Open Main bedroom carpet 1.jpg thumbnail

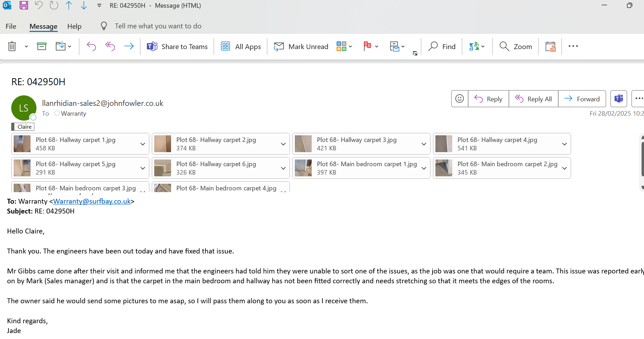pyautogui.click(x=303, y=168)
